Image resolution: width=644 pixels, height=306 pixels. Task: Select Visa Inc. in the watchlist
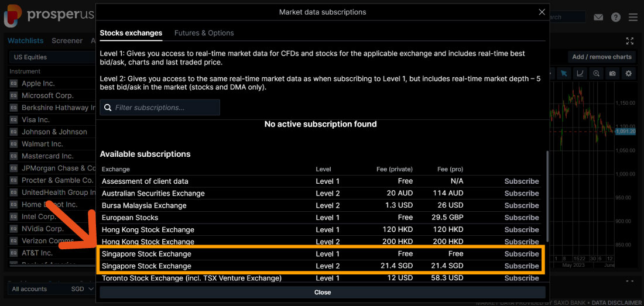(x=35, y=120)
